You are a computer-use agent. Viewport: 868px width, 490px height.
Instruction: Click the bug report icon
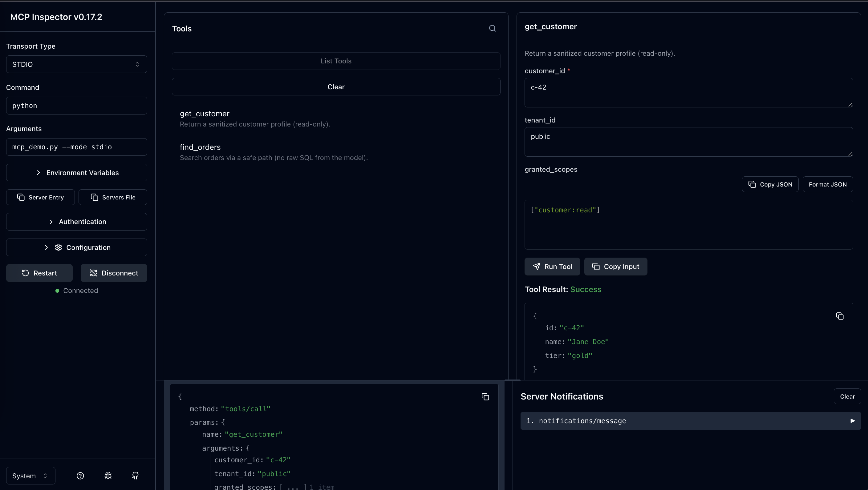coord(108,476)
